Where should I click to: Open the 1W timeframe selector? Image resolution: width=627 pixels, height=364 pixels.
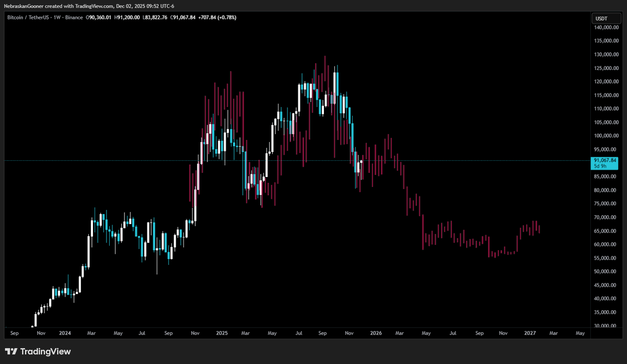point(57,17)
